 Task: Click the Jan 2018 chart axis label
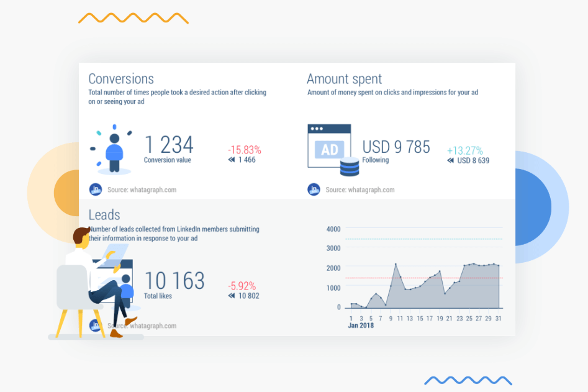tap(361, 326)
